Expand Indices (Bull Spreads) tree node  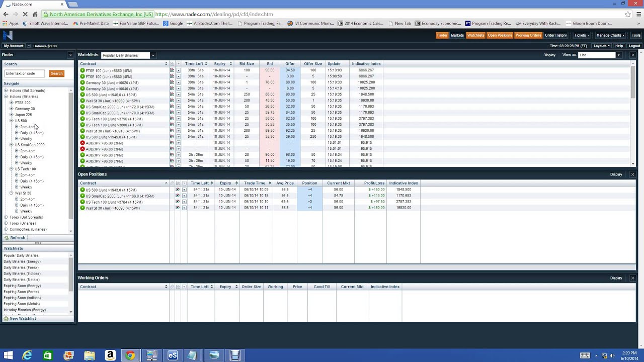click(6, 90)
